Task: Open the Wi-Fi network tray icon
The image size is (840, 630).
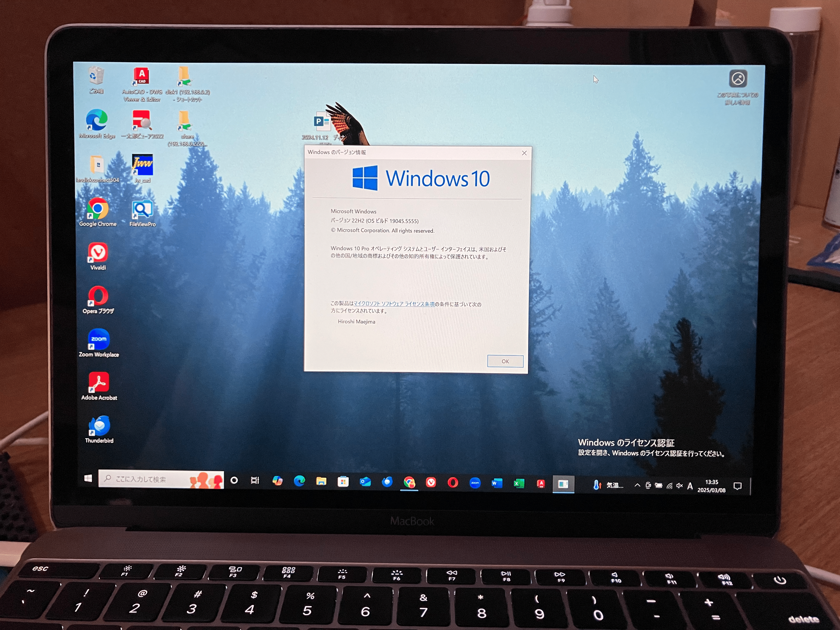Action: pos(670,486)
